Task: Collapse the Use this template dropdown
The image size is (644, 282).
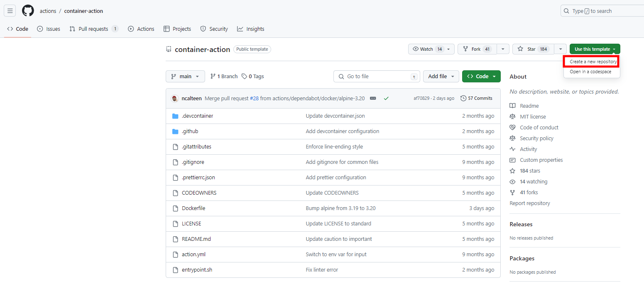Action: pos(595,49)
